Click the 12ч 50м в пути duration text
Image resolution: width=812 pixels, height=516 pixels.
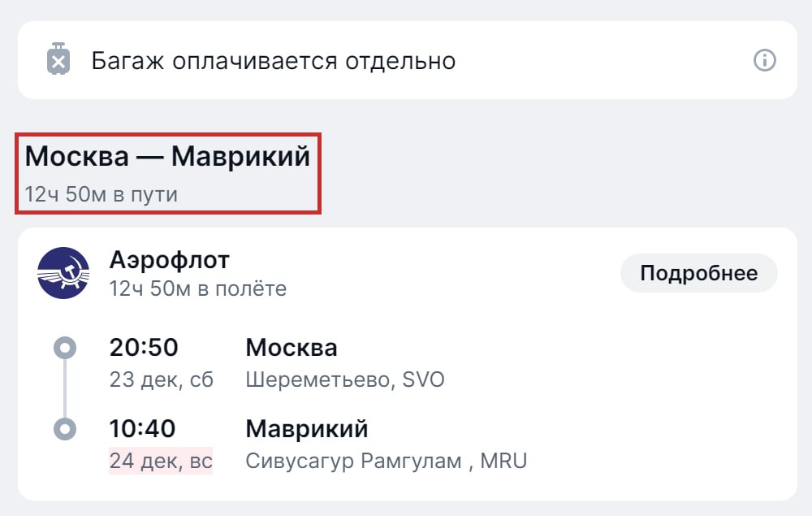pos(101,194)
